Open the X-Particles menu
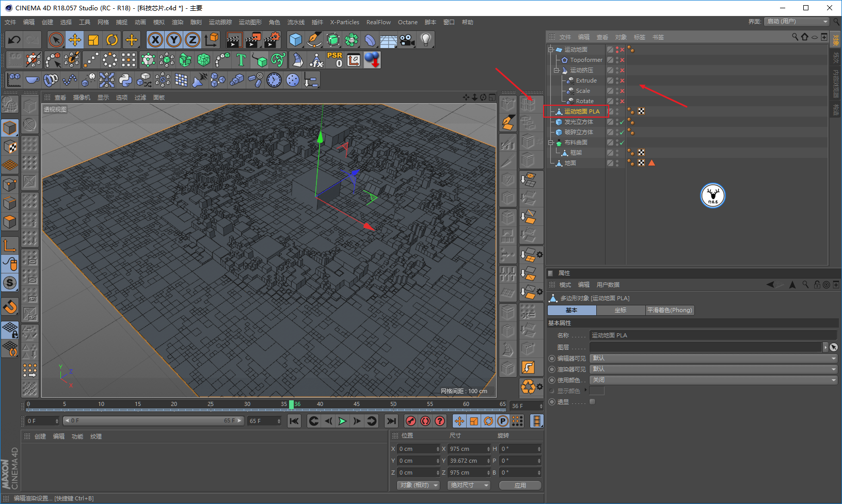 pyautogui.click(x=345, y=22)
